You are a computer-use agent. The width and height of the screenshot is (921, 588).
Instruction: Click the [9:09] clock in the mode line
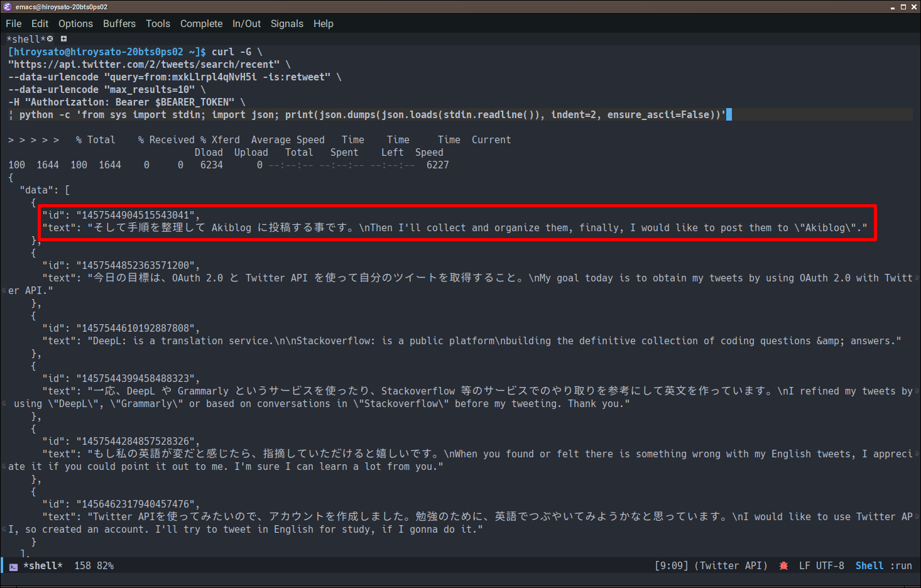coord(672,565)
